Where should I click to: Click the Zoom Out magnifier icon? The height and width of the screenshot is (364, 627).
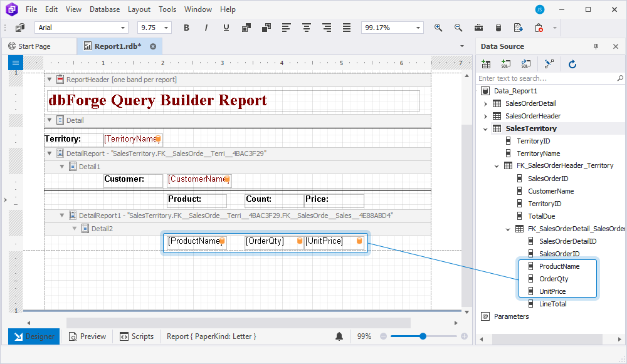458,28
